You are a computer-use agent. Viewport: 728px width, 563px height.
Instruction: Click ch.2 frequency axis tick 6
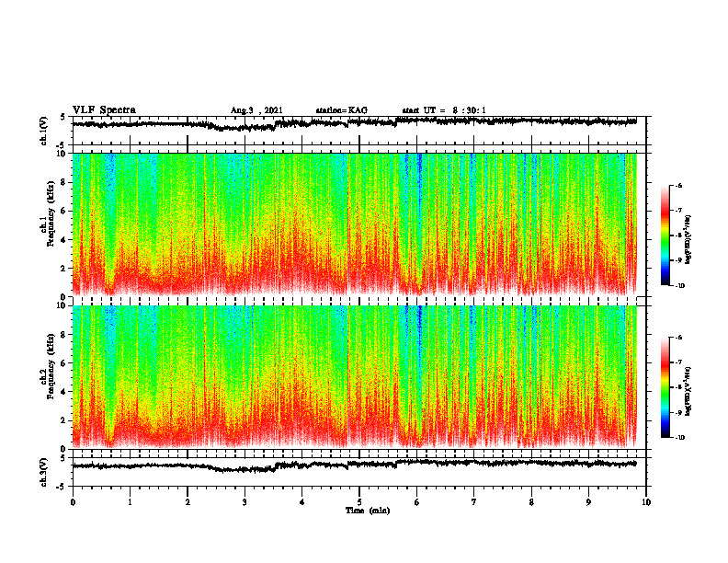(64, 363)
